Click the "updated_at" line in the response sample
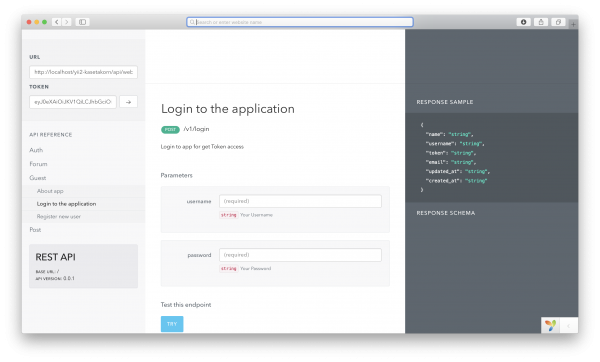This screenshot has width=600, height=362. (458, 171)
